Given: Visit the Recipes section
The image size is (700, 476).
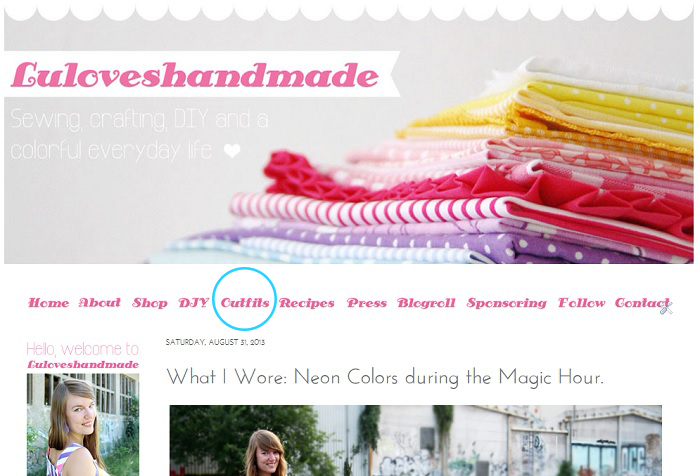Looking at the screenshot, I should click(307, 303).
